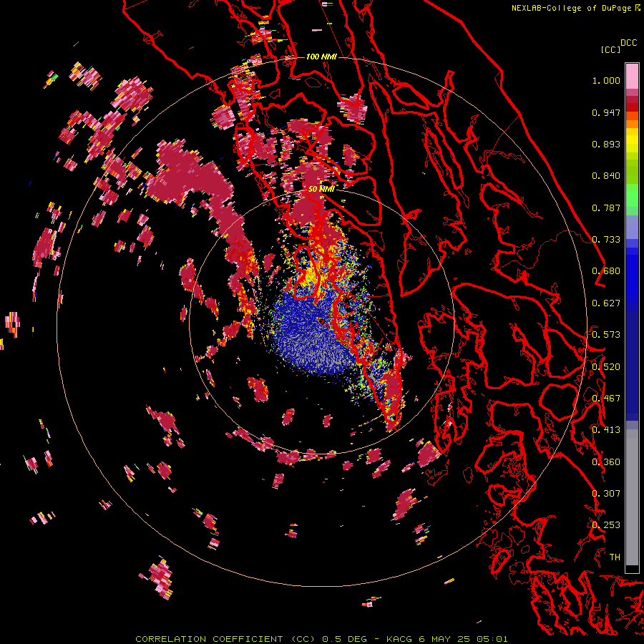This screenshot has height=644, width=644.
Task: Click the 50 NMI range ring label
Action: (321, 189)
